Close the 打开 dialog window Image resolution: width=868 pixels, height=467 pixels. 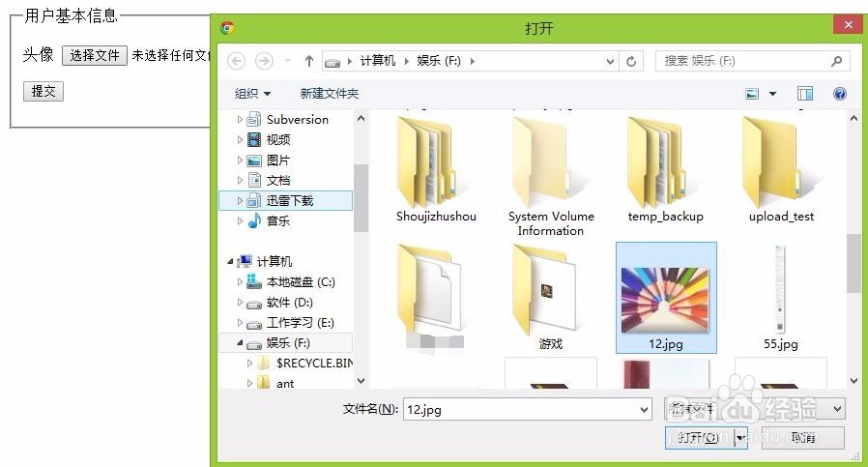point(848,24)
